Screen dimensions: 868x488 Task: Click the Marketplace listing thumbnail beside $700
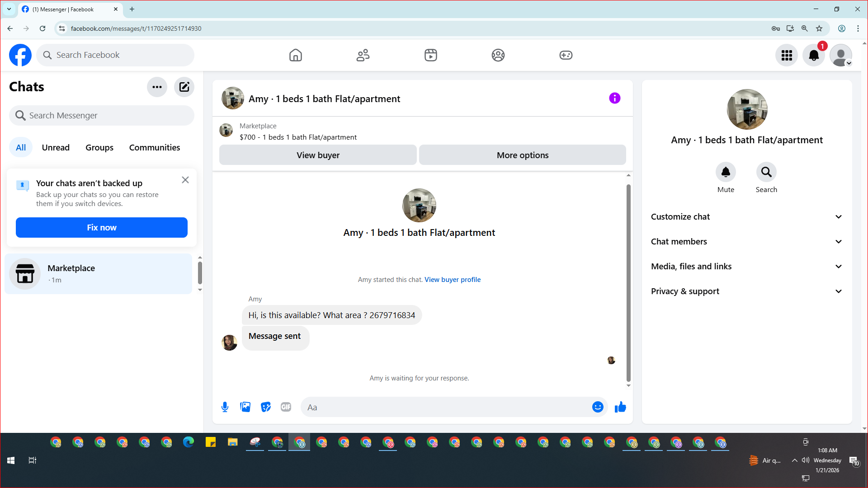pos(226,130)
